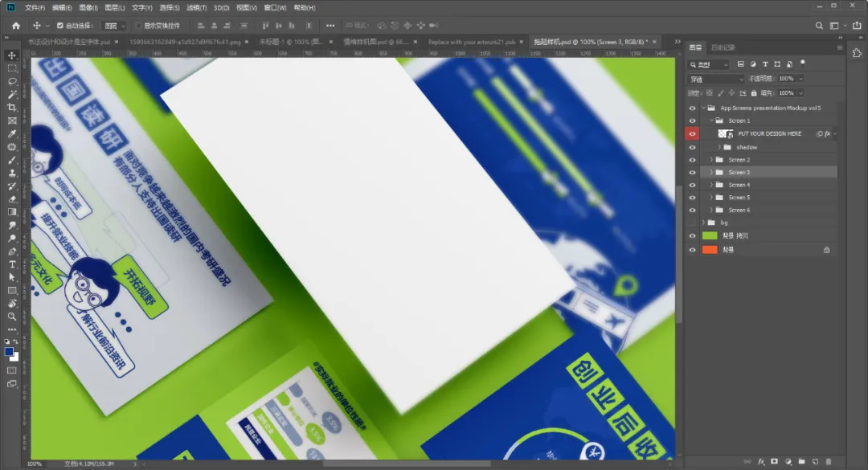
Task: Select the Pen tool
Action: tap(11, 251)
